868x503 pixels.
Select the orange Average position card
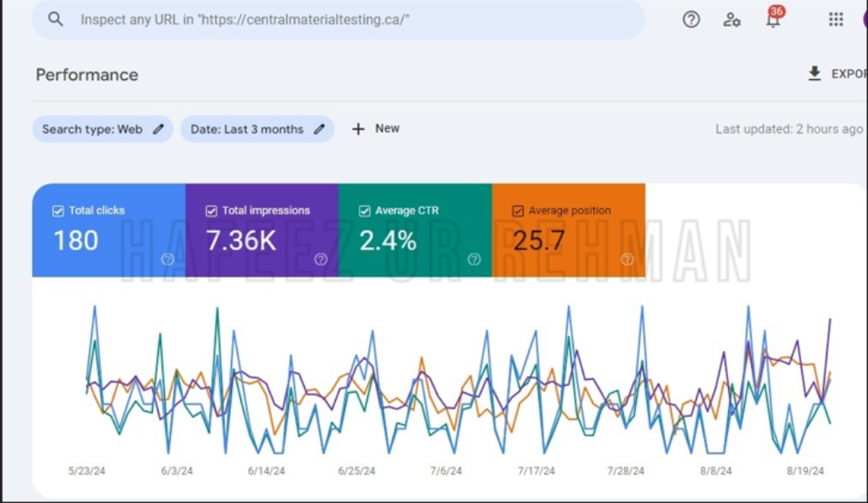click(569, 230)
